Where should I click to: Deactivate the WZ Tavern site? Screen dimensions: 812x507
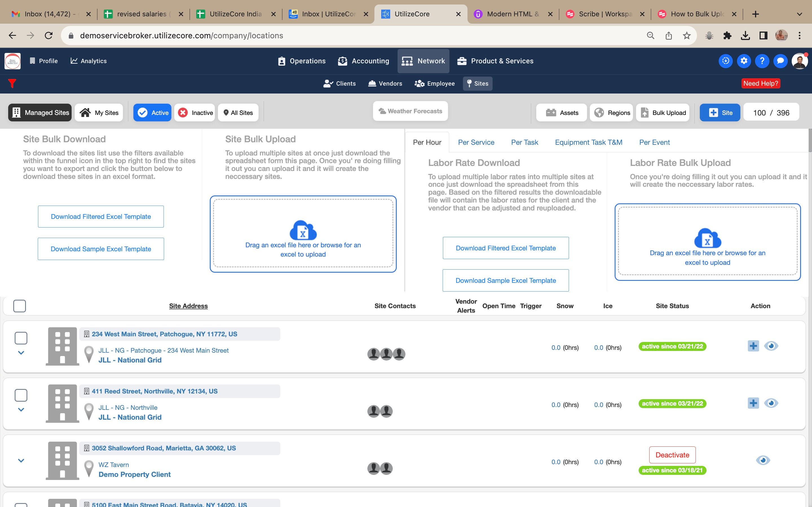[x=672, y=455]
